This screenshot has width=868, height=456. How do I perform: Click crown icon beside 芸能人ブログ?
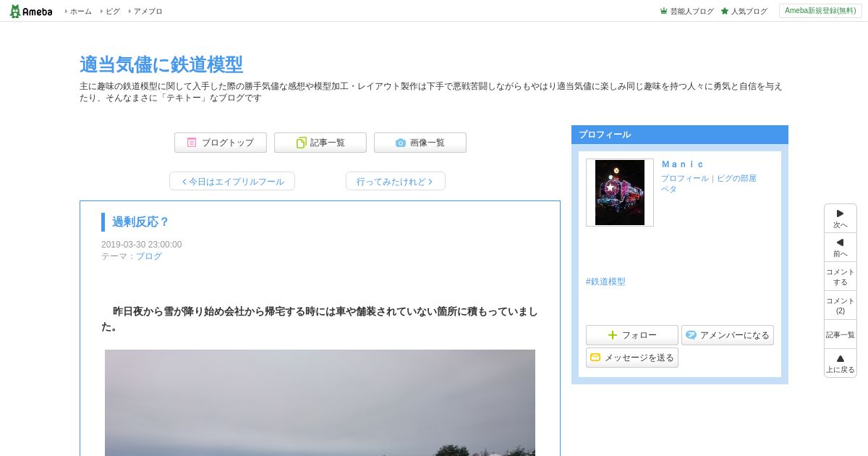[x=663, y=12]
